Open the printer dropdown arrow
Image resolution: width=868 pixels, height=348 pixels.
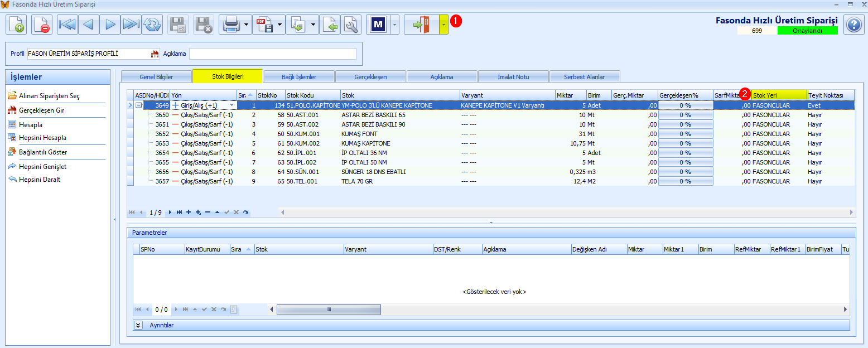coord(247,25)
